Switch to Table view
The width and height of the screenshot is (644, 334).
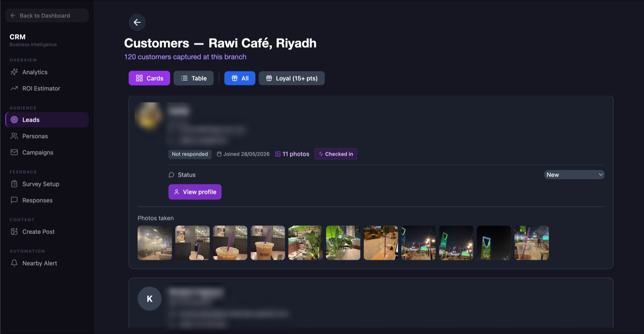pyautogui.click(x=194, y=78)
